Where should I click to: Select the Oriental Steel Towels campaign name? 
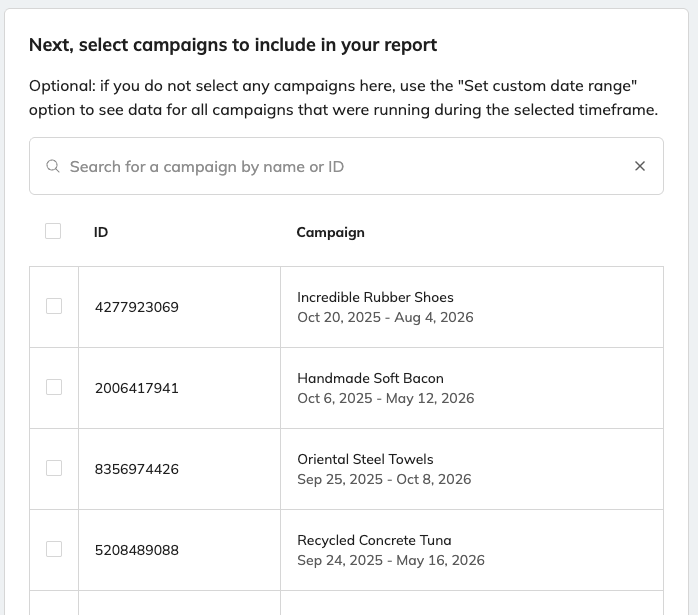(x=365, y=459)
